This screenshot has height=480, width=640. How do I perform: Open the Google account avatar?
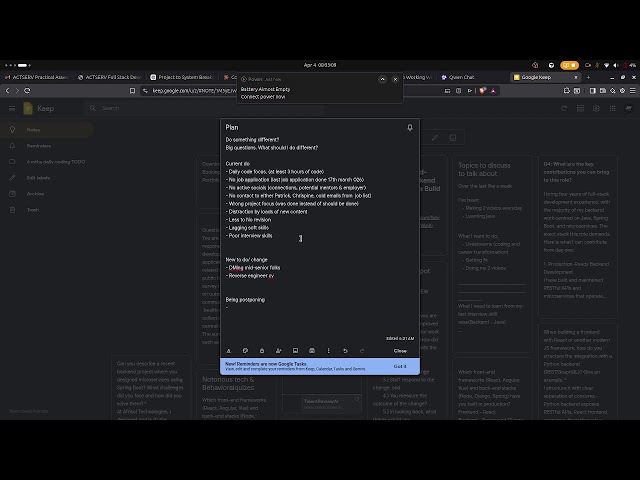pos(629,108)
